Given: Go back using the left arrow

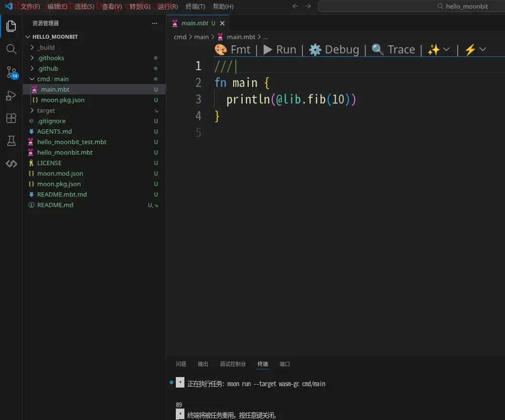Looking at the screenshot, I should coord(295,7).
